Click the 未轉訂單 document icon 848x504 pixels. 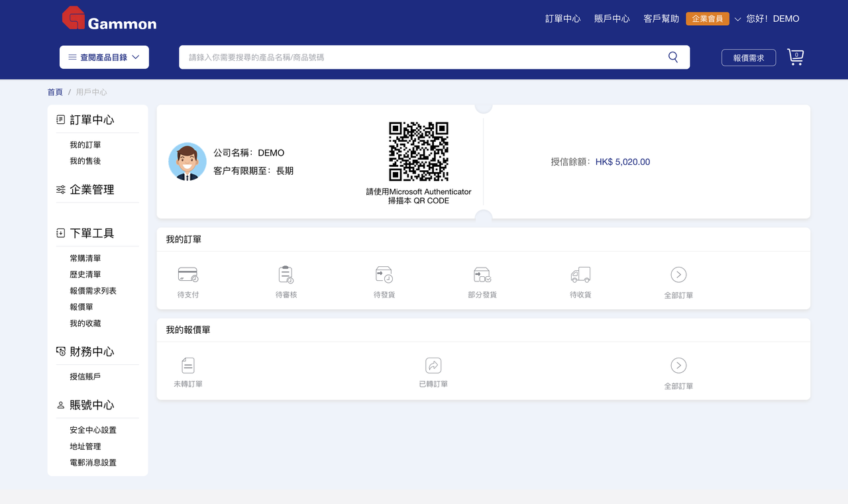(188, 366)
